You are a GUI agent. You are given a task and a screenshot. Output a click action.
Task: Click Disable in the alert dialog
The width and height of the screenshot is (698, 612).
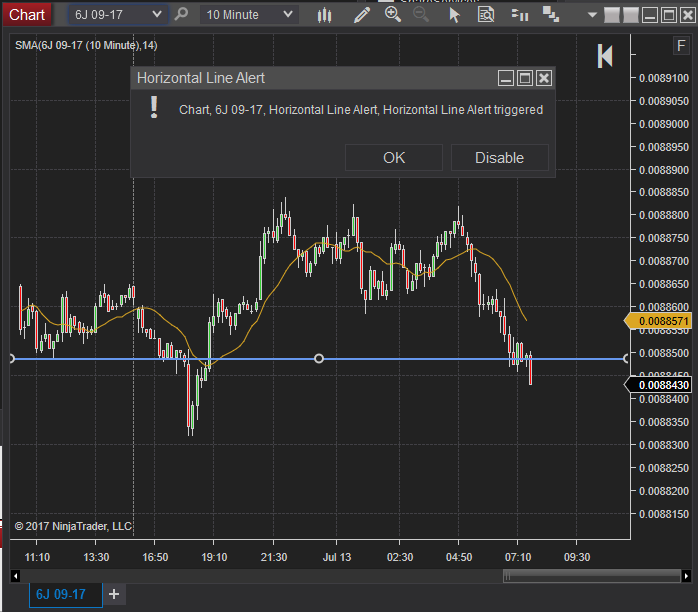(x=499, y=157)
